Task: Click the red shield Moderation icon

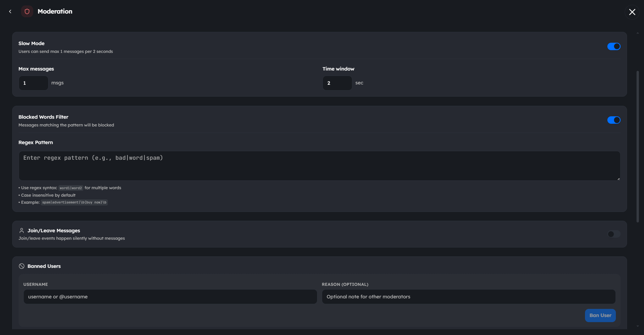Action: [x=27, y=11]
